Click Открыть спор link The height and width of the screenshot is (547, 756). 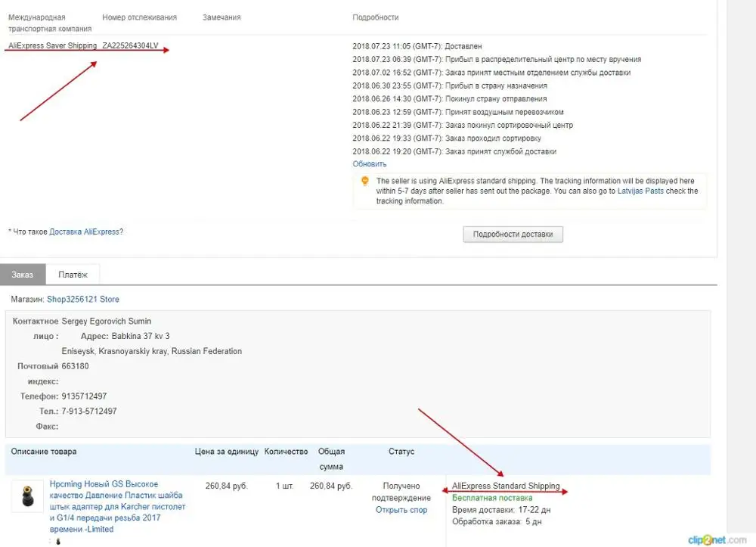[401, 510]
